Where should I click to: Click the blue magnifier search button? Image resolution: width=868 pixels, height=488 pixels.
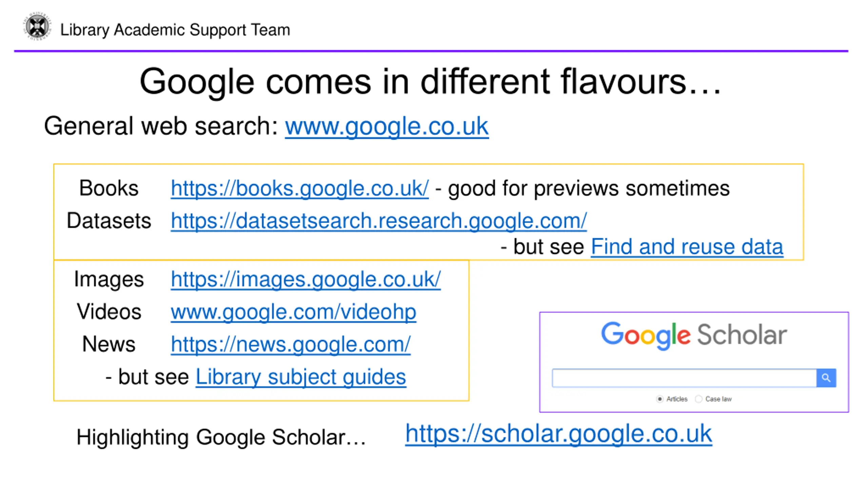tap(826, 378)
